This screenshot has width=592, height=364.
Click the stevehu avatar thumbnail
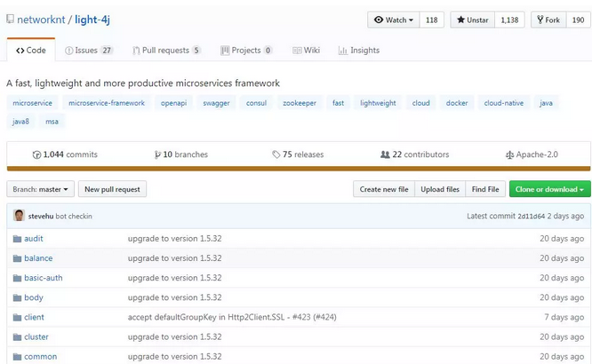pyautogui.click(x=19, y=216)
